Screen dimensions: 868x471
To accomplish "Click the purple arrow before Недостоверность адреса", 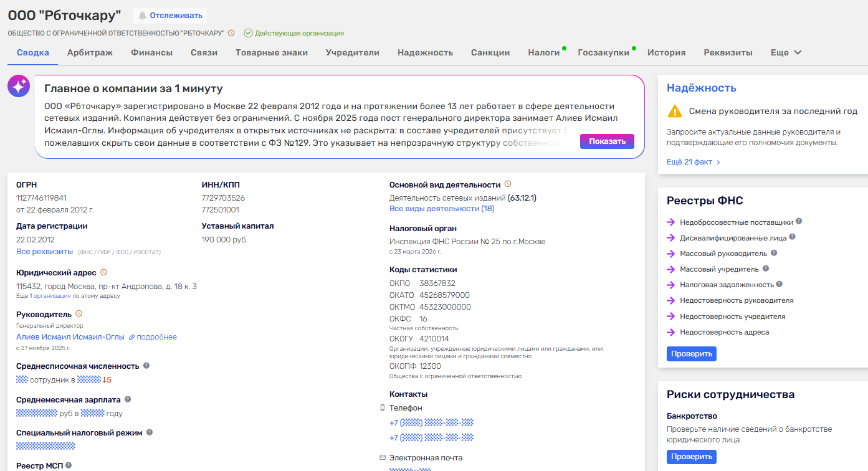I will (671, 332).
